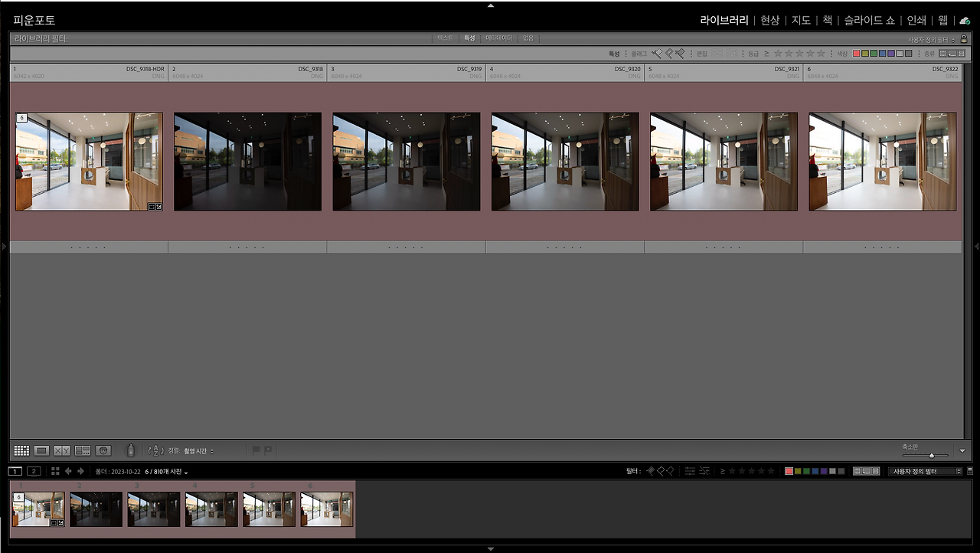Toggle rejected filter in library filter bar
980x553 pixels.
tap(680, 54)
